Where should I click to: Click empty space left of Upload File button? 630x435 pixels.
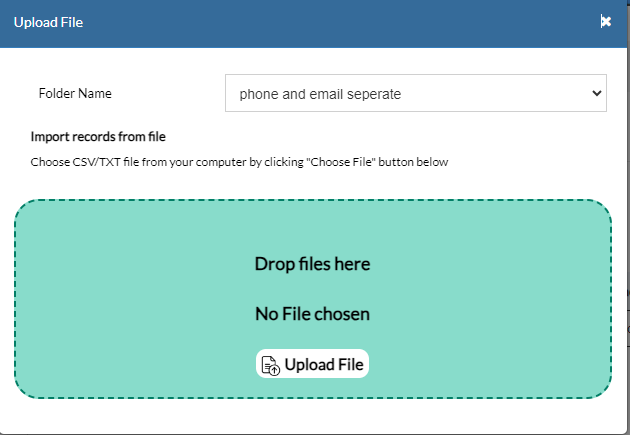pyautogui.click(x=150, y=365)
